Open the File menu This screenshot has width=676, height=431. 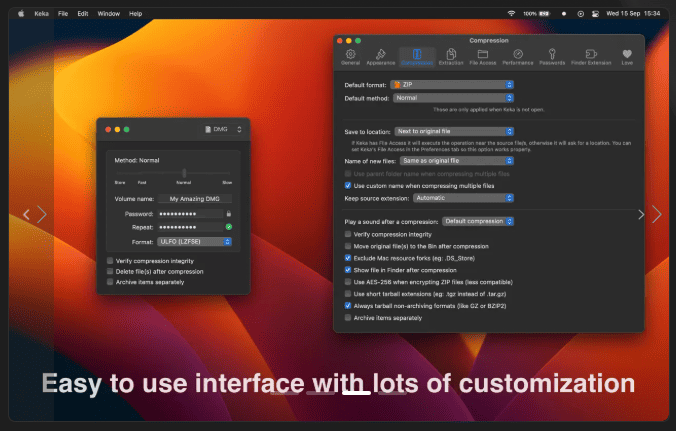(63, 13)
